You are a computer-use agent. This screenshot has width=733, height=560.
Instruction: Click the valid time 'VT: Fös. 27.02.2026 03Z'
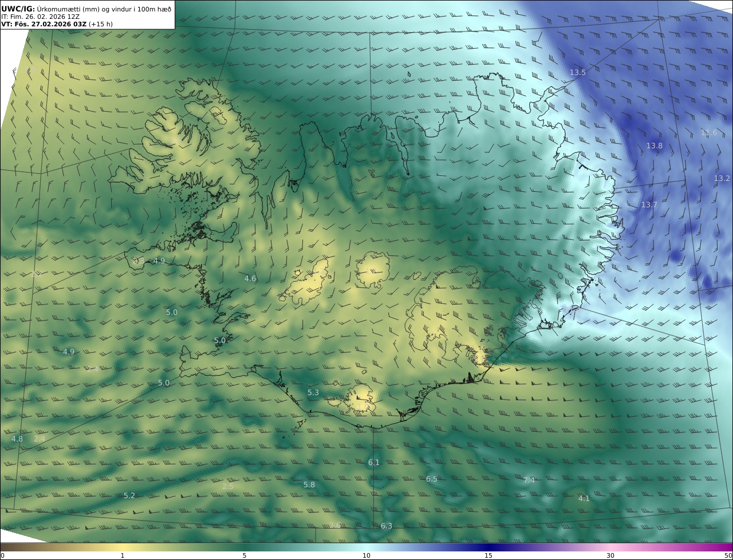click(x=44, y=24)
